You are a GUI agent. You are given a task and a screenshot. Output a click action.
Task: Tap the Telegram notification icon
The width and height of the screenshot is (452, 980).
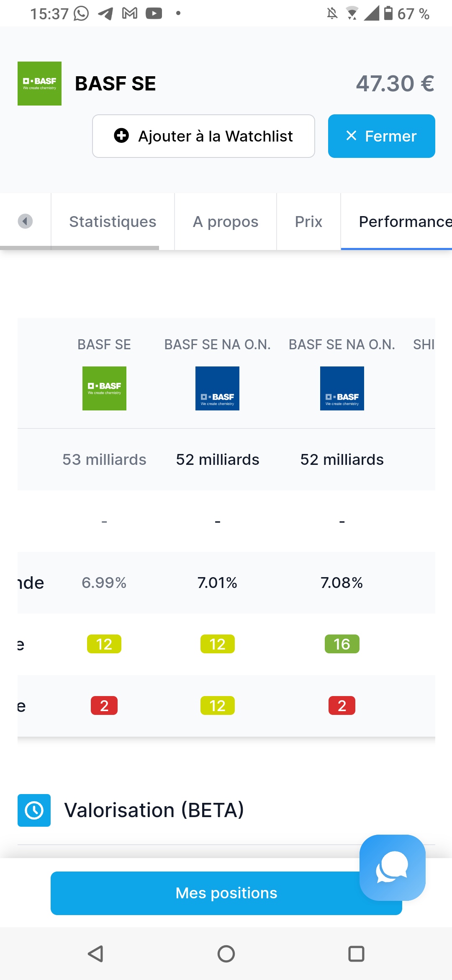tap(105, 14)
